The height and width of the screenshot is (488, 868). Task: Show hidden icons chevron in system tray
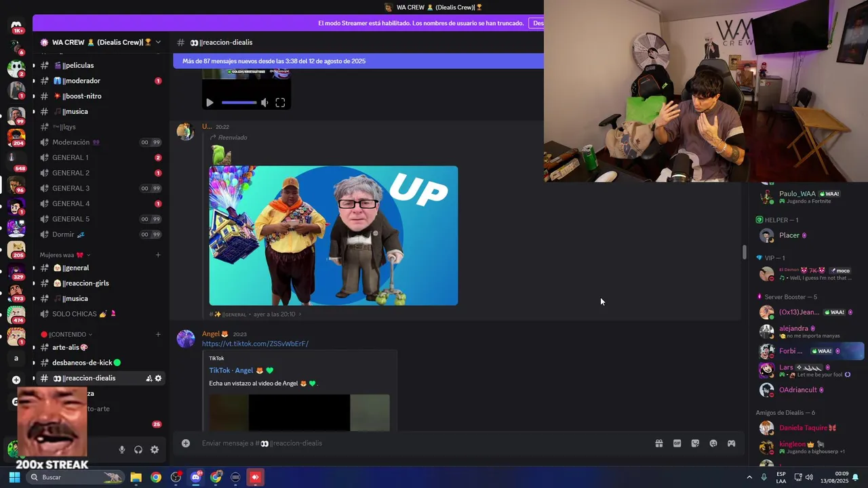click(x=749, y=477)
